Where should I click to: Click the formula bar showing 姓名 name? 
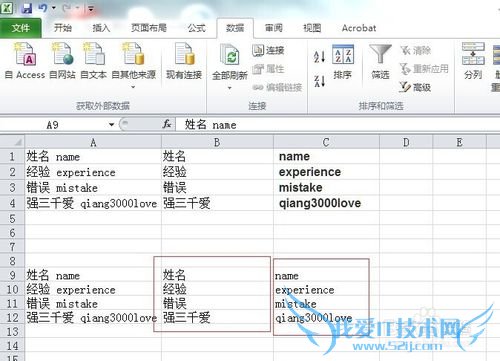point(337,125)
